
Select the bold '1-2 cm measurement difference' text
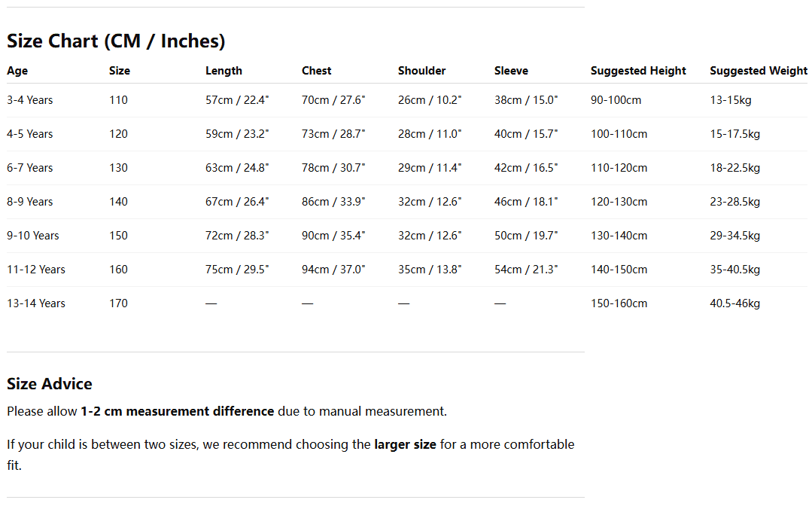[177, 411]
